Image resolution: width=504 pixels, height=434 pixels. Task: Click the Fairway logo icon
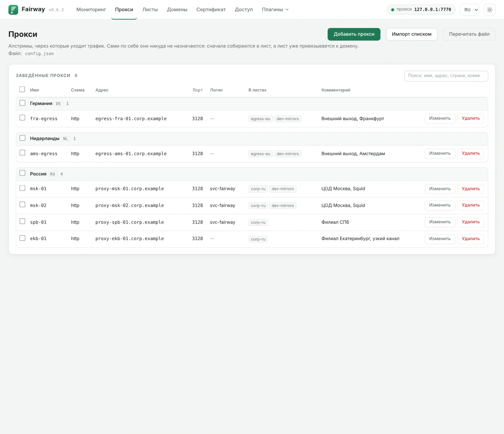13,10
